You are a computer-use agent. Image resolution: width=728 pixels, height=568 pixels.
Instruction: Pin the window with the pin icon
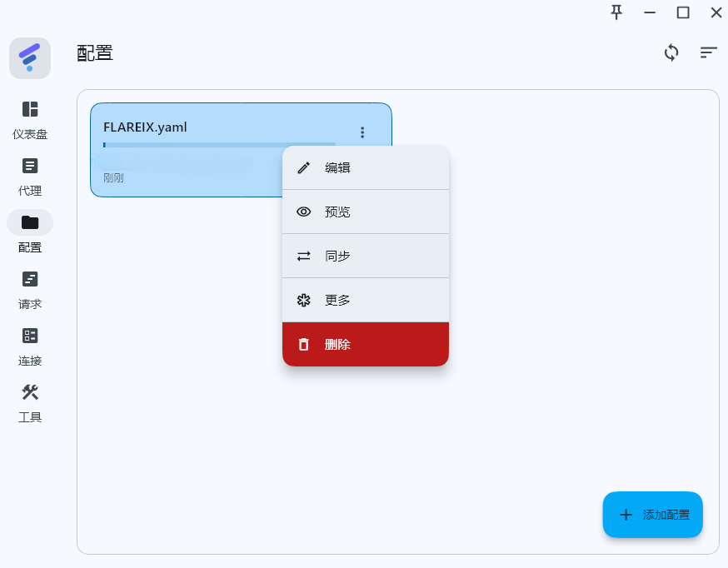[616, 12]
